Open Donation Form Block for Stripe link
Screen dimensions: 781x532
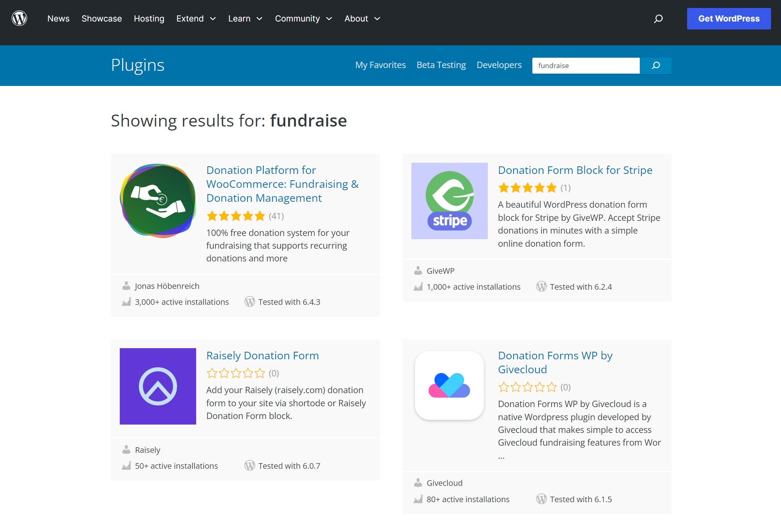coord(575,170)
